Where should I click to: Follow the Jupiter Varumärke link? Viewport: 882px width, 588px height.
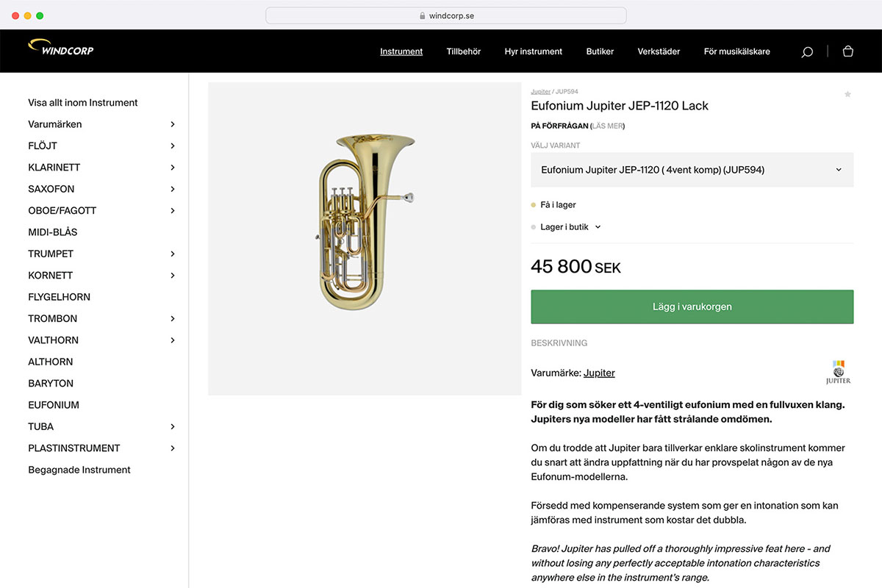(x=599, y=373)
